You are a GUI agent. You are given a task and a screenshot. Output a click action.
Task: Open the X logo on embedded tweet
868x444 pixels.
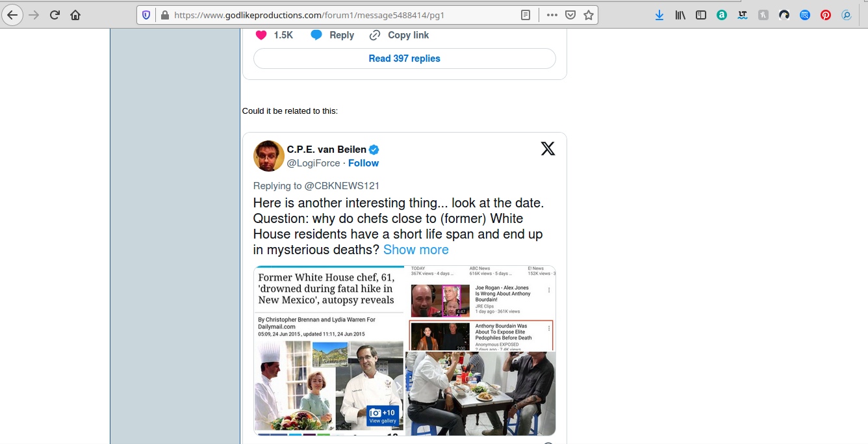coord(548,149)
